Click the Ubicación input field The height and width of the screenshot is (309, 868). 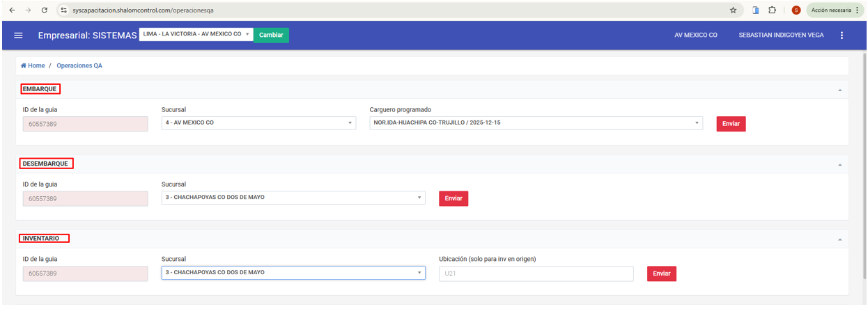coord(536,274)
